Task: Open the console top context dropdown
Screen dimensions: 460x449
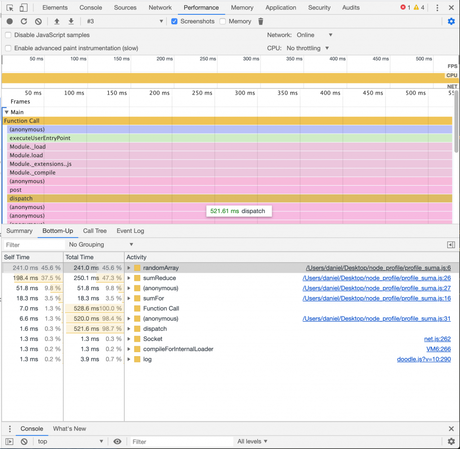Action: click(x=70, y=441)
